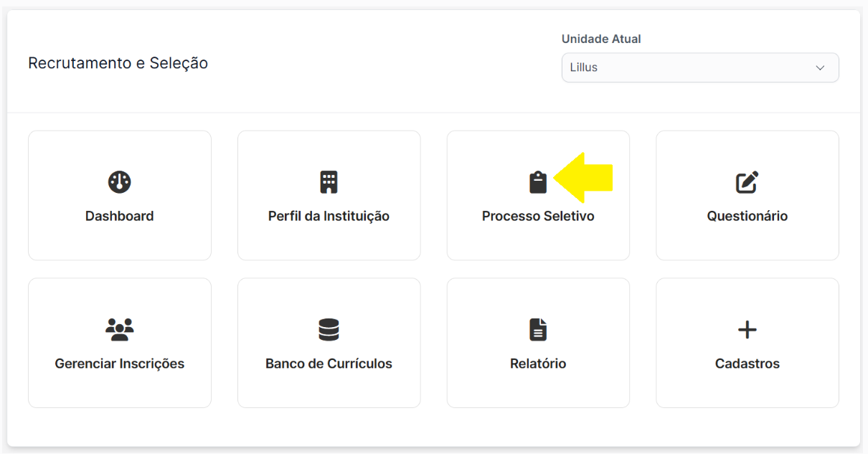868x454 pixels.
Task: Expand the Unidade Atual dropdown chevron
Action: [x=820, y=67]
